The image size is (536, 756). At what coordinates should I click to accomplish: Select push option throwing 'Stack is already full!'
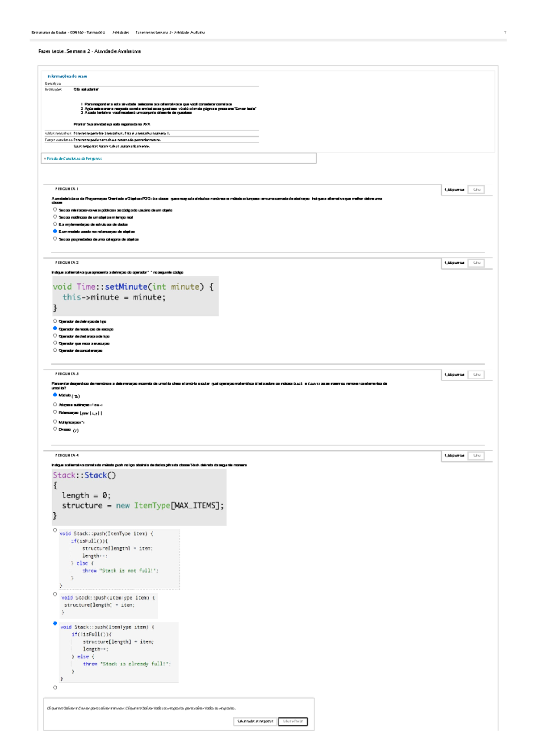(55, 623)
